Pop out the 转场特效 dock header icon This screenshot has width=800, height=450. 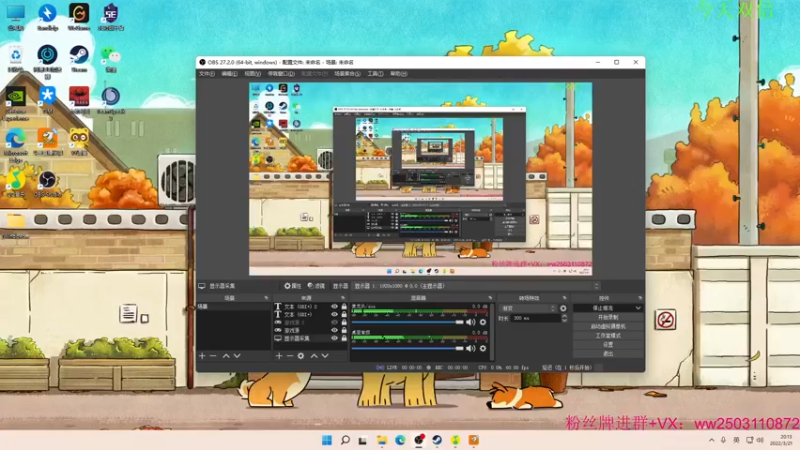(564, 298)
